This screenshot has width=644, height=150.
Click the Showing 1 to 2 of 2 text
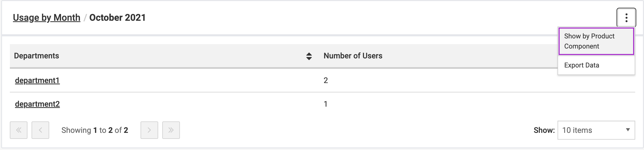95,130
